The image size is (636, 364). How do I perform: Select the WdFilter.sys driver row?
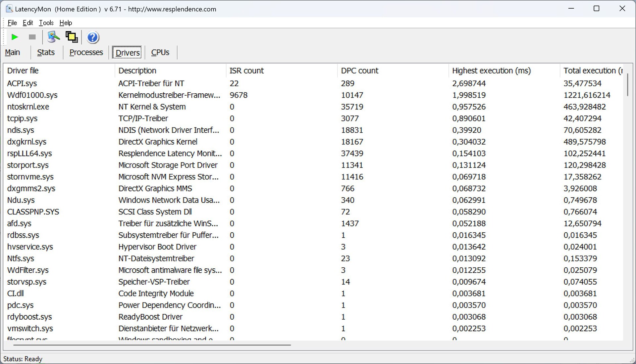coord(313,270)
